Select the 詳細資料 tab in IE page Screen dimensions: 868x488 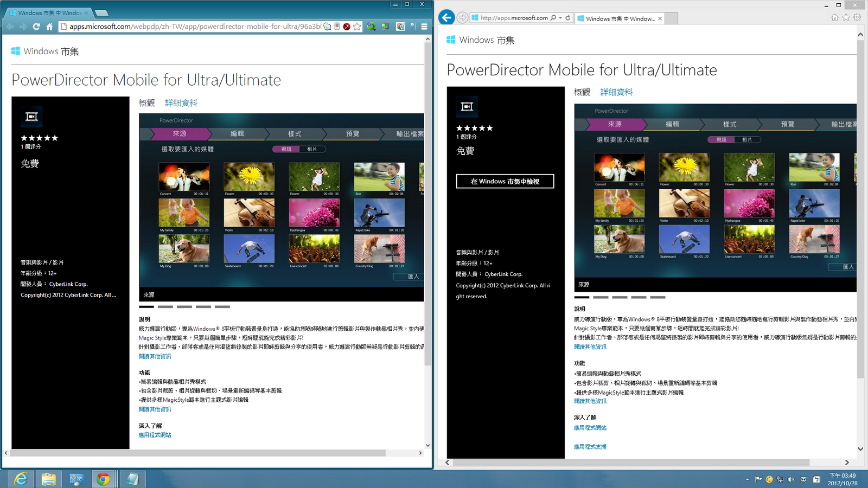click(x=616, y=92)
